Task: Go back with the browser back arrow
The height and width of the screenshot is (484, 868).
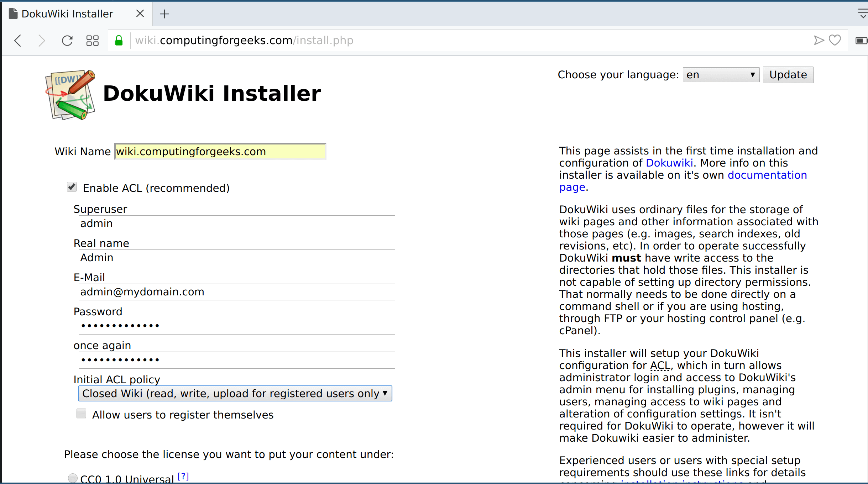Action: (x=18, y=41)
